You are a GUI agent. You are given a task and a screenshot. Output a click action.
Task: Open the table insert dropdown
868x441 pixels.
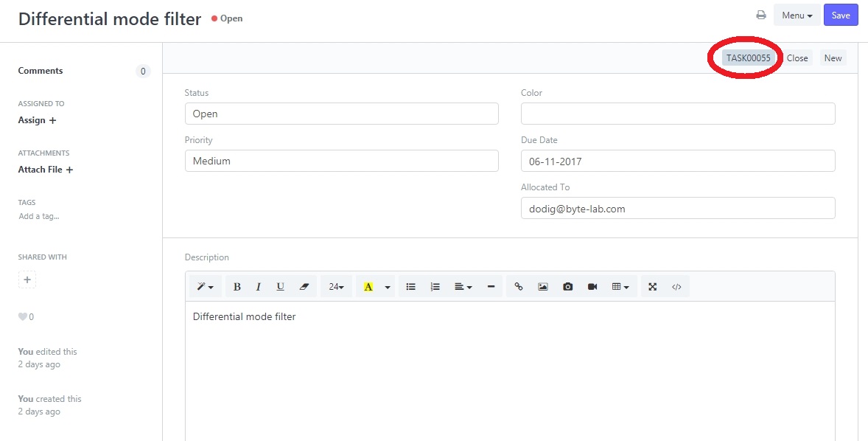tap(620, 287)
